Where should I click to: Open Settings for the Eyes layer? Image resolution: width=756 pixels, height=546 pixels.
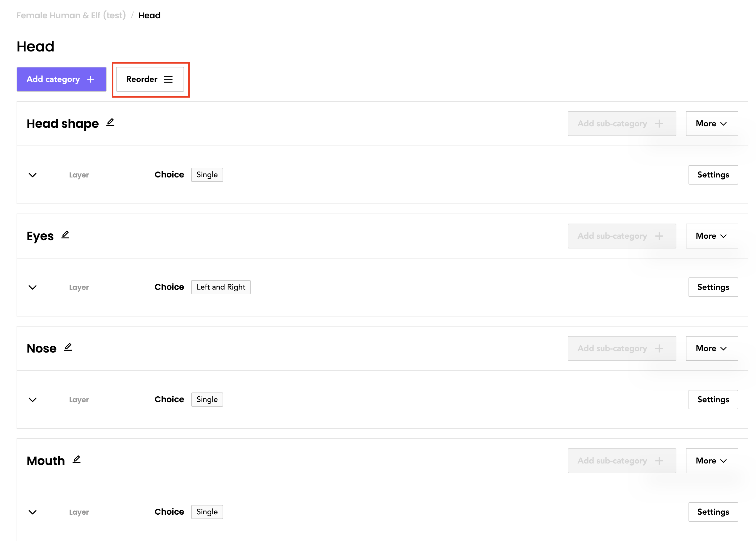pos(713,287)
